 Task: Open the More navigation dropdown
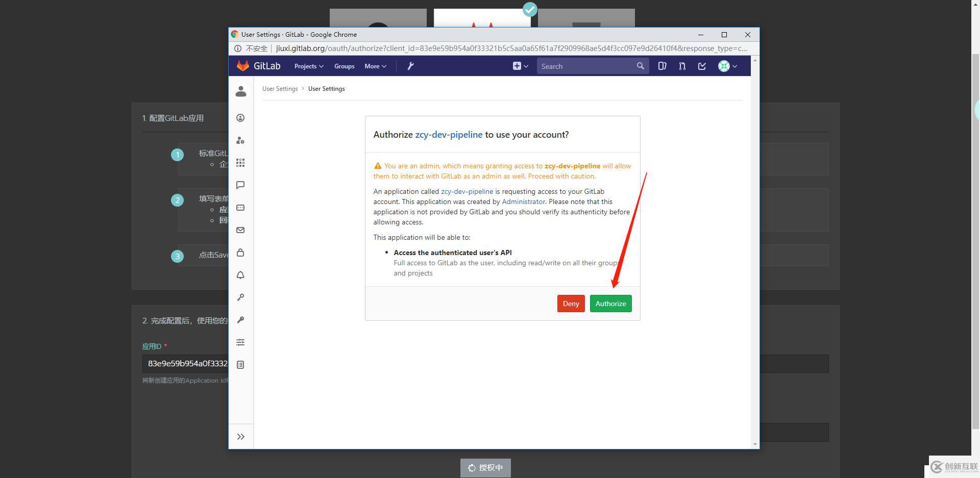tap(375, 66)
